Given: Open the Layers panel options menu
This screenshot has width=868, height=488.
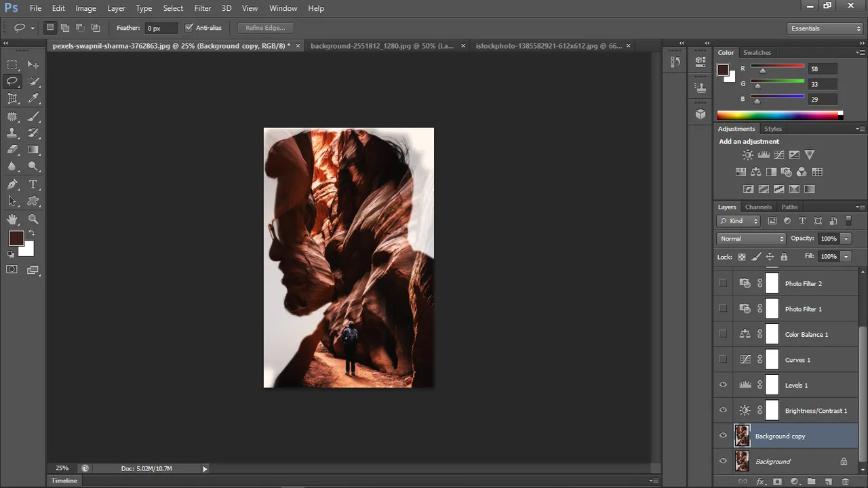Looking at the screenshot, I should click(860, 207).
